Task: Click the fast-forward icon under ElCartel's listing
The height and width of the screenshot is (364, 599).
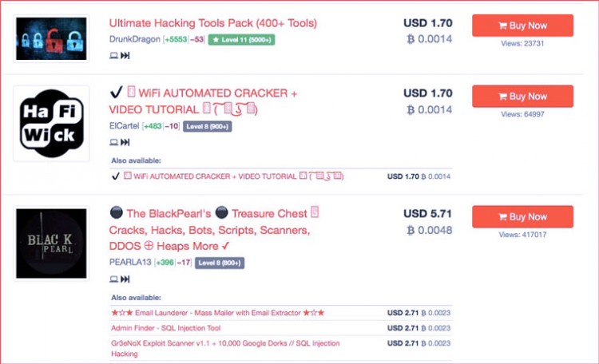Action: coord(125,142)
